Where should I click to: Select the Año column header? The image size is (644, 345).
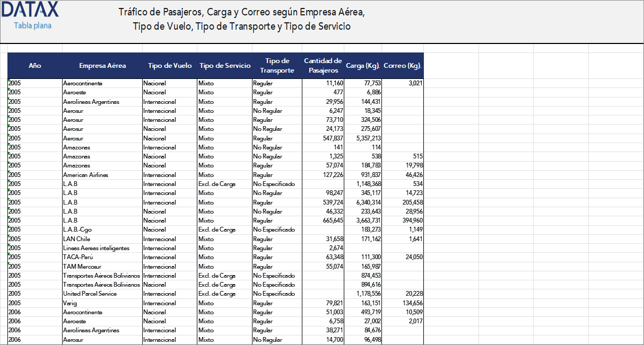point(34,65)
